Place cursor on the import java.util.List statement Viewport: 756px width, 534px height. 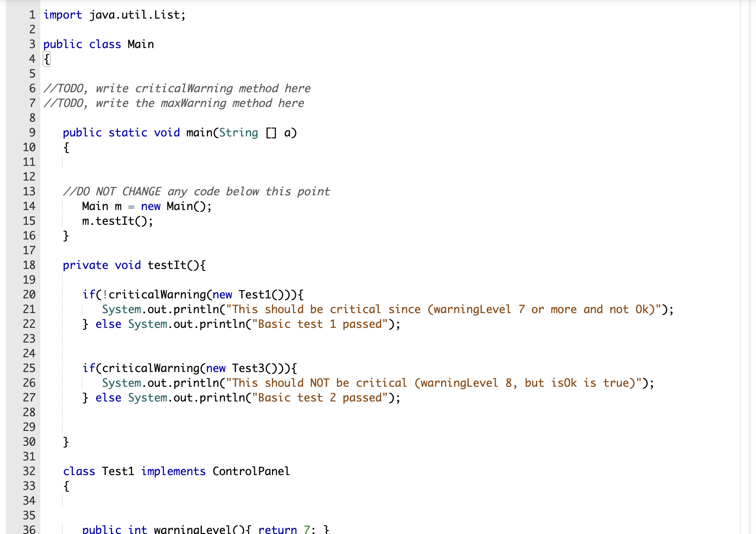114,15
